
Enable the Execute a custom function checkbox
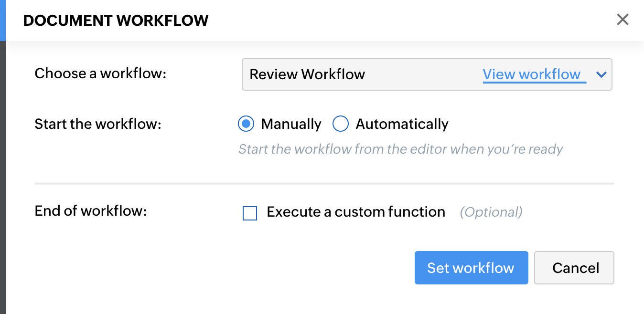tap(250, 213)
